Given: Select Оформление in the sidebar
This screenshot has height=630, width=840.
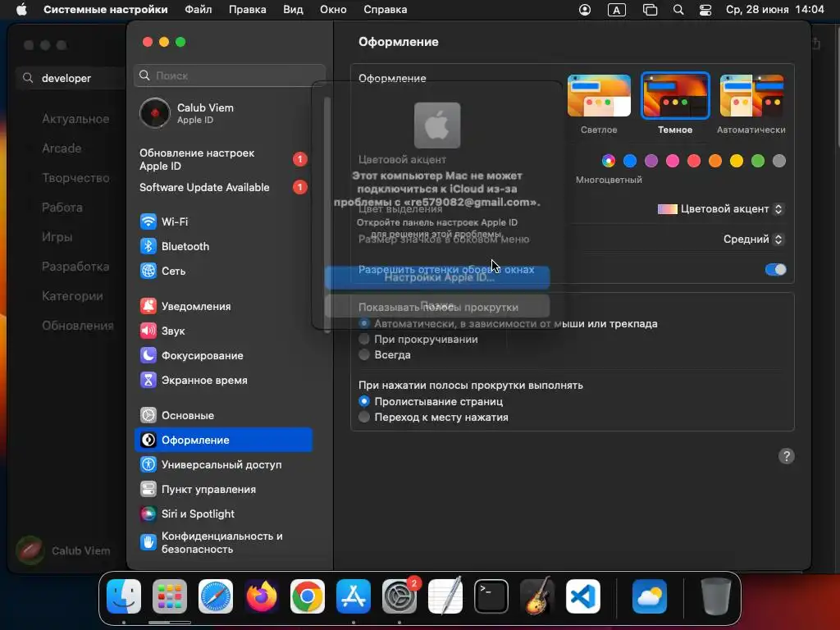Looking at the screenshot, I should [x=223, y=440].
